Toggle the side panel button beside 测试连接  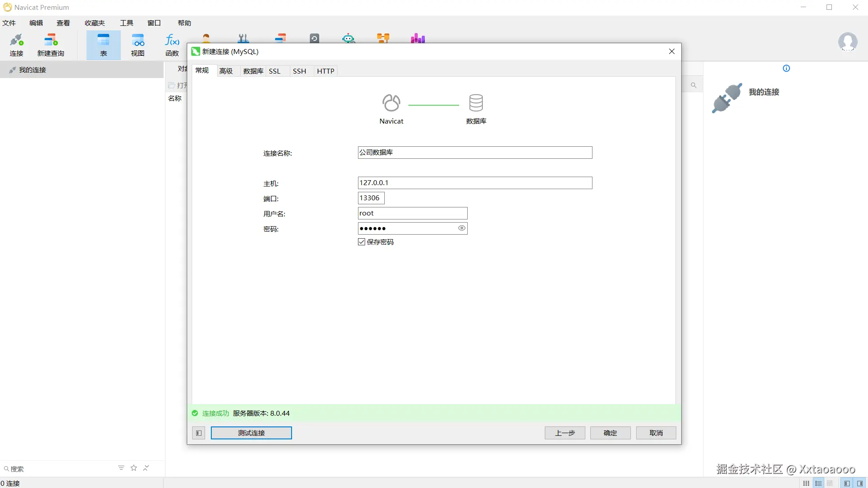click(x=199, y=433)
